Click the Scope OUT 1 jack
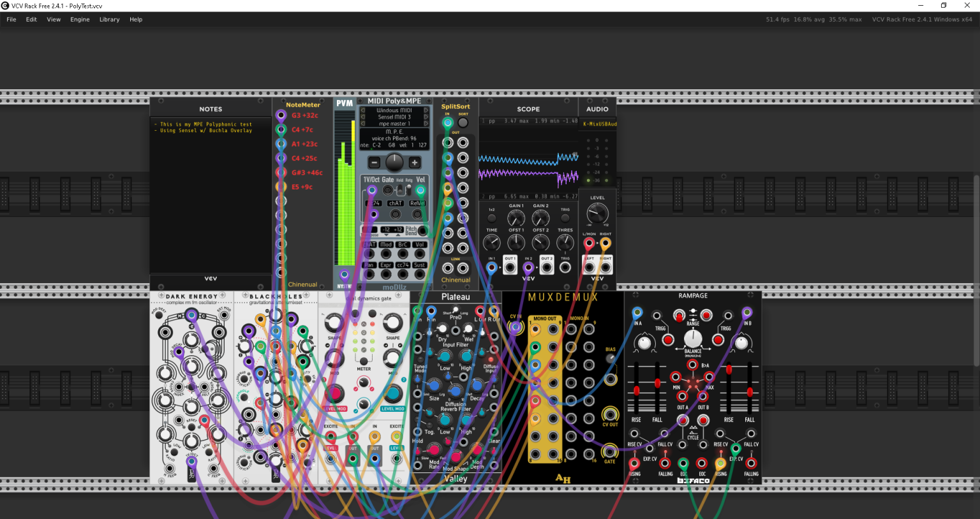 point(510,268)
